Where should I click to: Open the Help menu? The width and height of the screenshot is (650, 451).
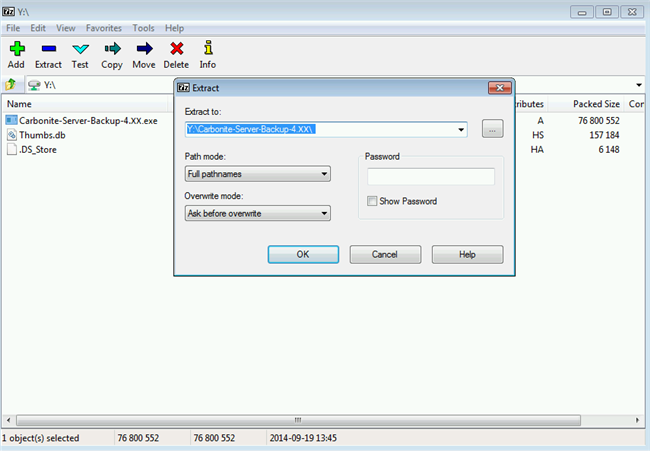tap(175, 28)
